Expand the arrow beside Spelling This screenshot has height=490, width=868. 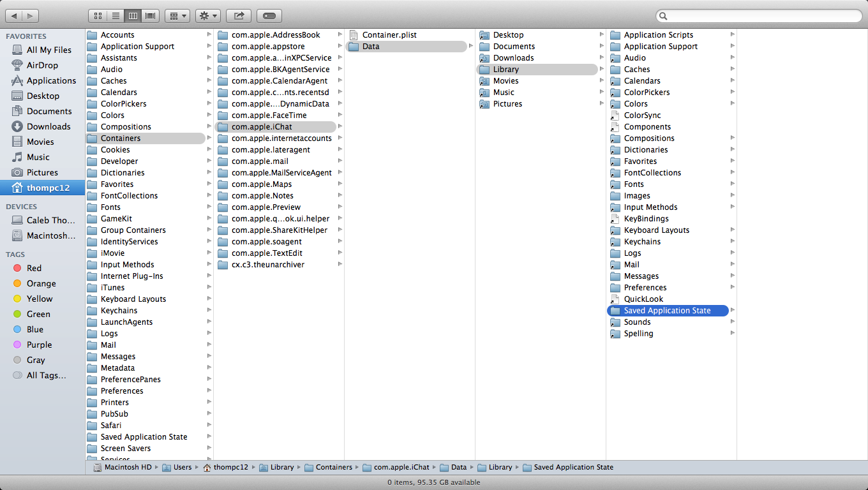tap(732, 334)
